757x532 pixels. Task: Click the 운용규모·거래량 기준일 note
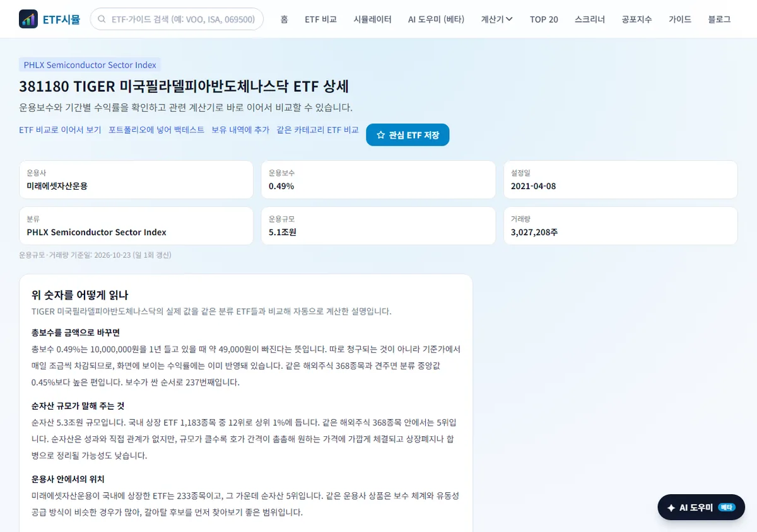point(95,255)
